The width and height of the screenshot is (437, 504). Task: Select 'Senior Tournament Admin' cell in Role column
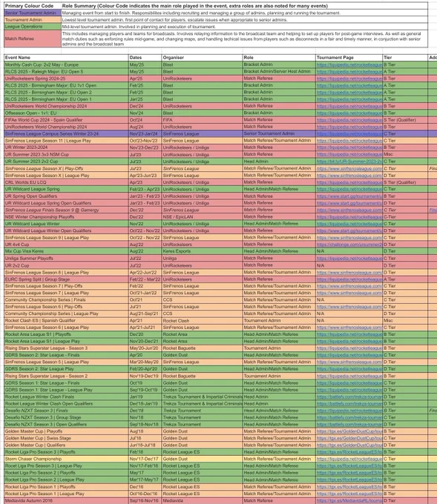click(x=279, y=133)
